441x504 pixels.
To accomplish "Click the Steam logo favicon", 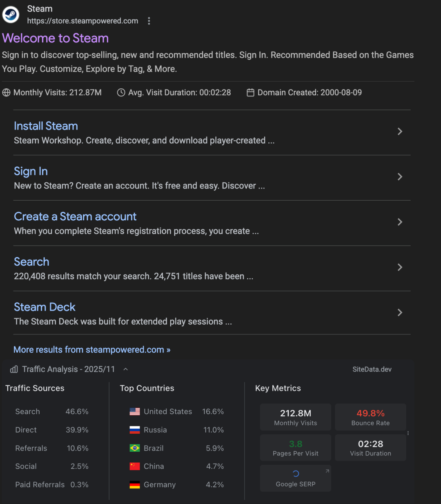I will (11, 15).
